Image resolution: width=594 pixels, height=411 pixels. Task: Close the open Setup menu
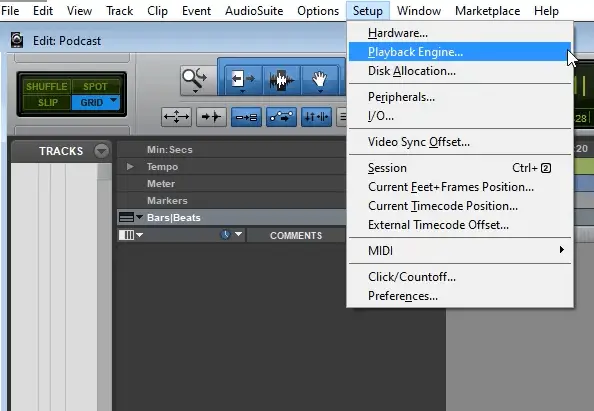(367, 11)
